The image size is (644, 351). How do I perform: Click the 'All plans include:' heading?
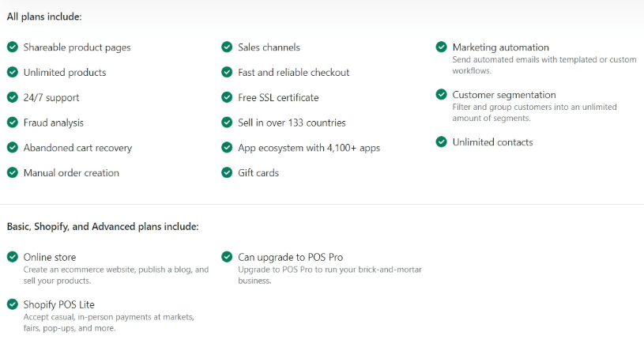coord(44,17)
